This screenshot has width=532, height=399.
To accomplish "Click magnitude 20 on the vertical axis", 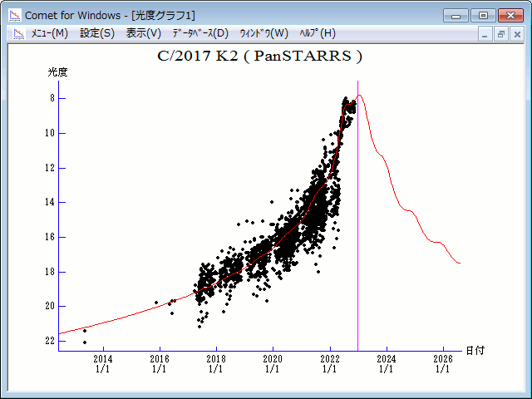I will 50,306.
